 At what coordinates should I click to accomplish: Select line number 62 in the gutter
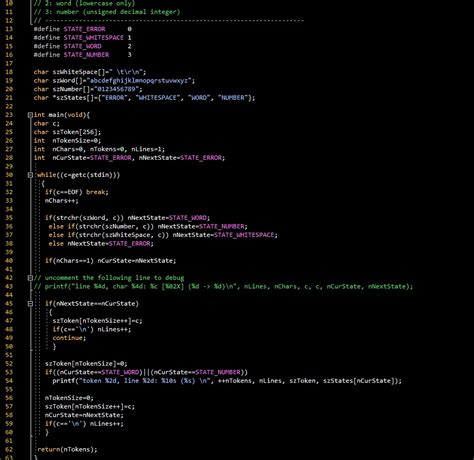coord(9,449)
